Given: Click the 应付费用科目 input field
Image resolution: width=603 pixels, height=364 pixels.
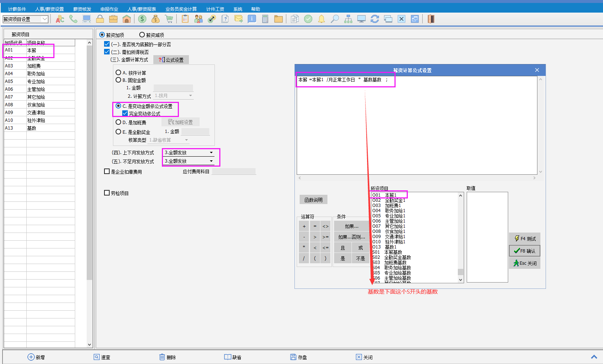Looking at the screenshot, I should 234,171.
